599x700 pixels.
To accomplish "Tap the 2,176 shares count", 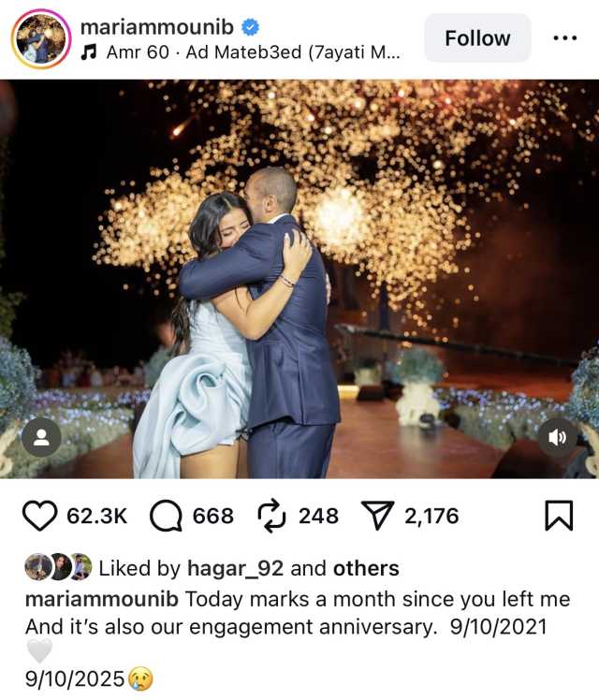I will [431, 516].
